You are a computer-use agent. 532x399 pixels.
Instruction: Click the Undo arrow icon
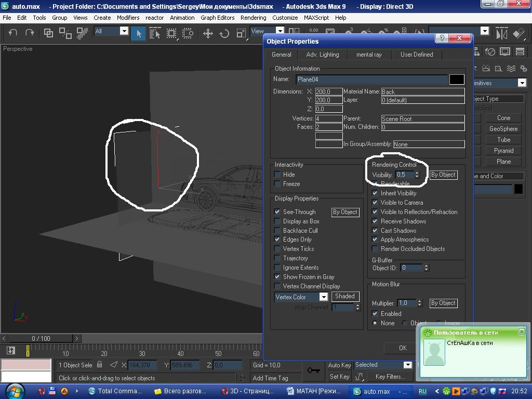click(x=13, y=33)
